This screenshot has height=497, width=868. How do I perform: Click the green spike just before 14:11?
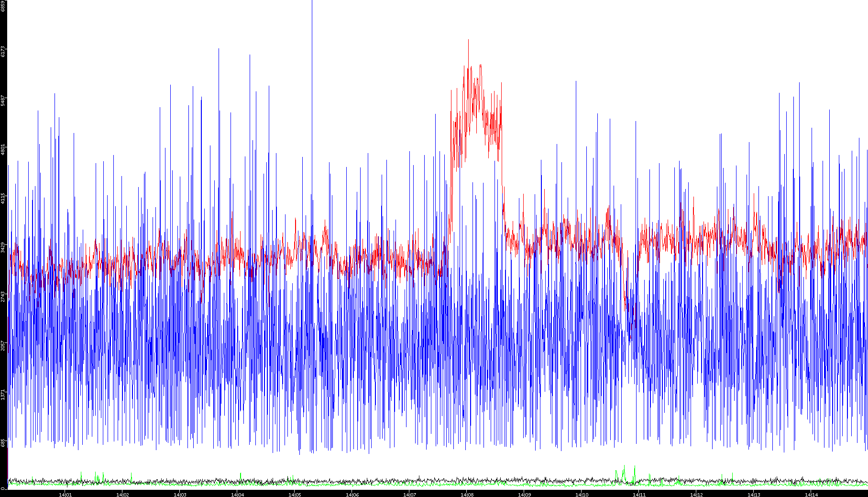point(624,467)
